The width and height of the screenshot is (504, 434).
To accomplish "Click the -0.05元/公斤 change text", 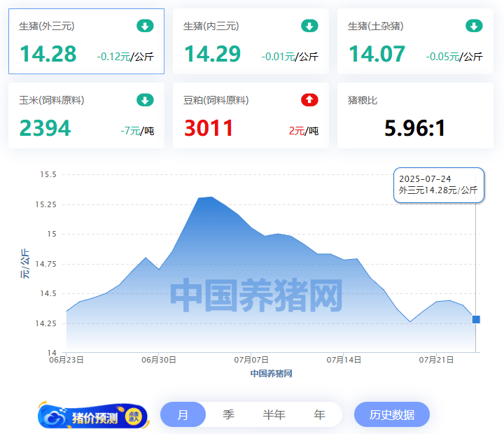I will coord(454,57).
